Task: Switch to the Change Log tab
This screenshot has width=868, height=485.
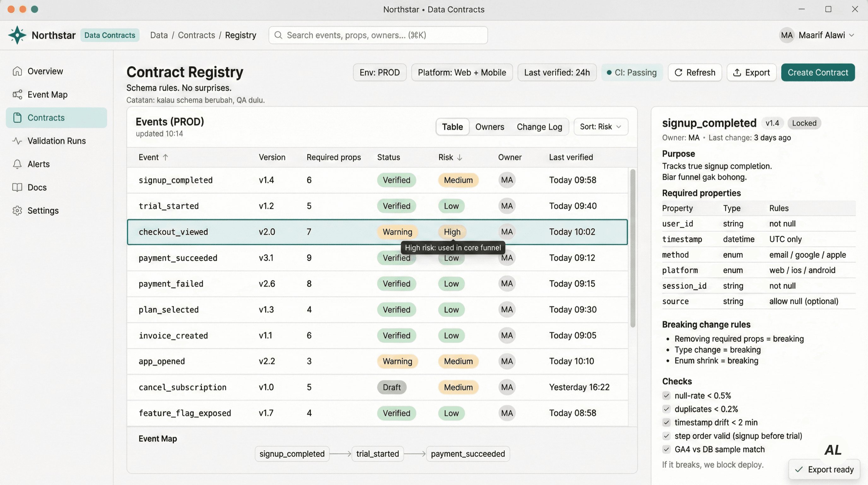Action: pos(539,127)
